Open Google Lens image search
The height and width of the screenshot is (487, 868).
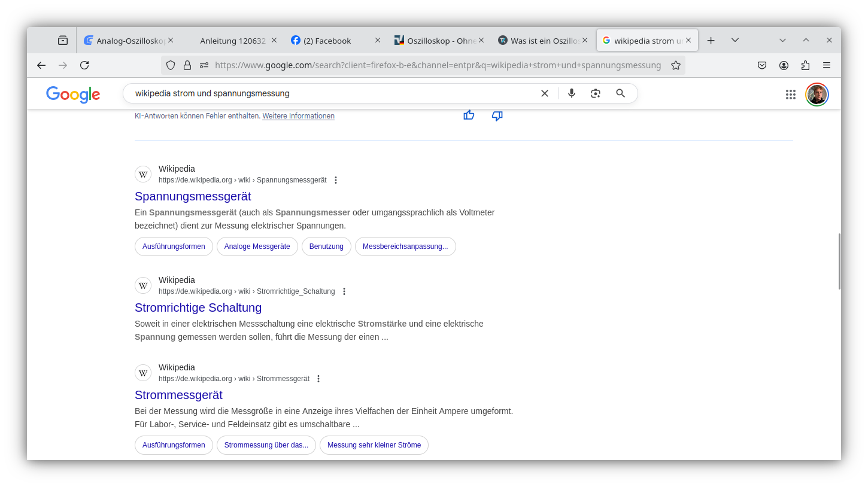pyautogui.click(x=595, y=93)
